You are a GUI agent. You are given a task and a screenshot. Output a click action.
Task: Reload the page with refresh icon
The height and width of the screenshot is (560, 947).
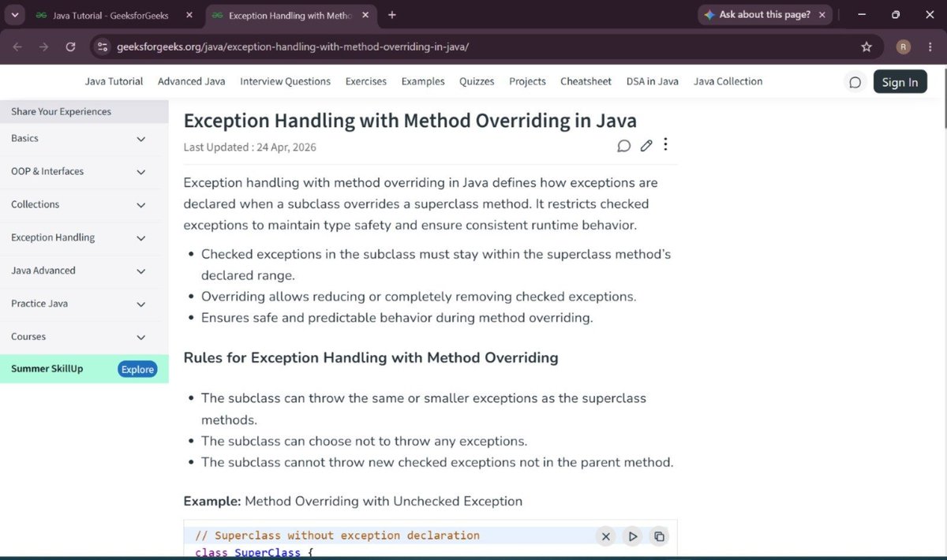pos(70,47)
